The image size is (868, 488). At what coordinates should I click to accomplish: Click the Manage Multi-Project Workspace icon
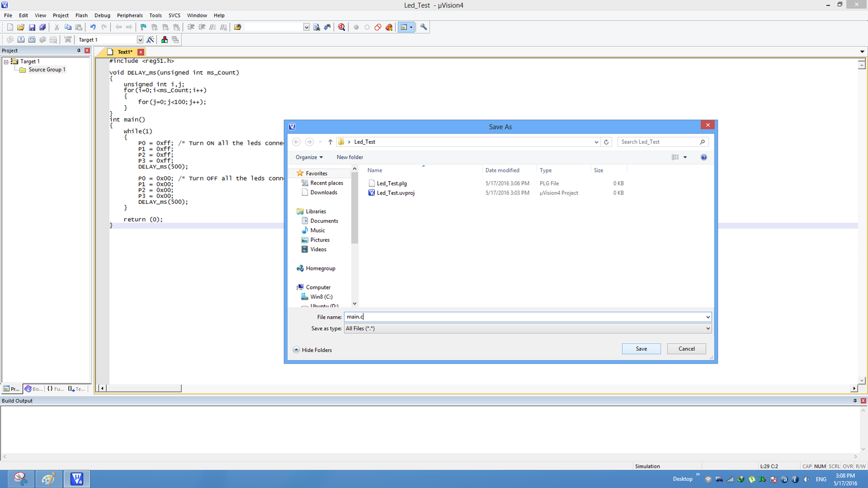175,40
